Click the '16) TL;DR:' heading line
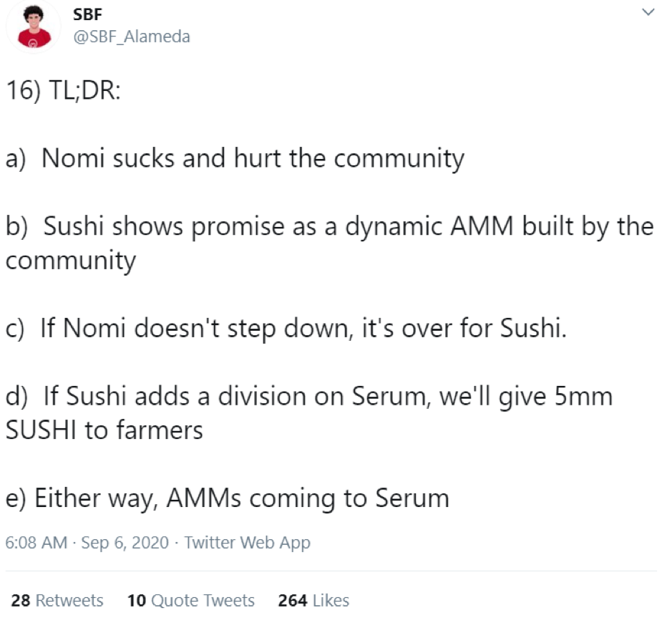Screen dimensions: 672x623 point(64,91)
